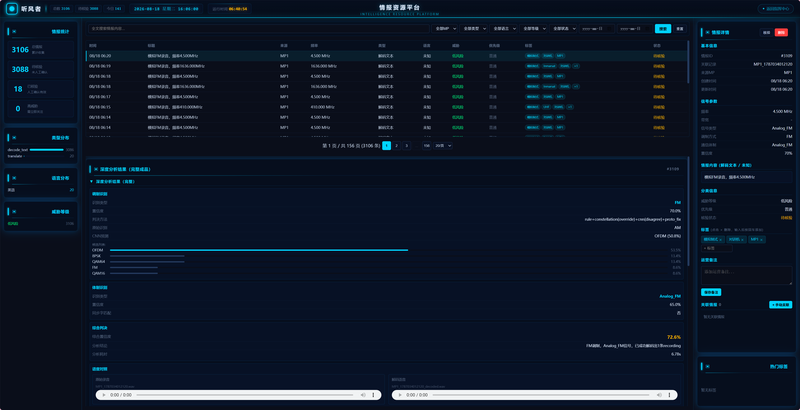Open the 全部类型 filter dropdown
Image resolution: width=800 pixels, height=410 pixels.
pyautogui.click(x=473, y=29)
